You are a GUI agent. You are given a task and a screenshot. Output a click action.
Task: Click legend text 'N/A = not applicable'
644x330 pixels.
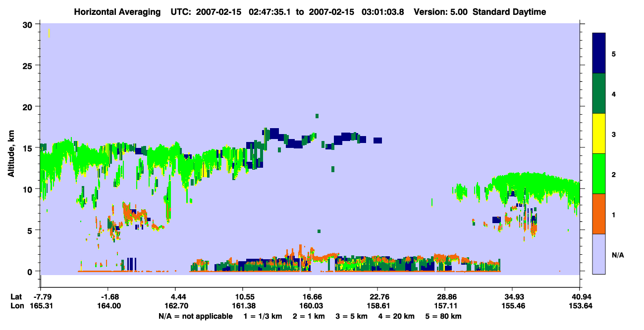[x=195, y=316]
